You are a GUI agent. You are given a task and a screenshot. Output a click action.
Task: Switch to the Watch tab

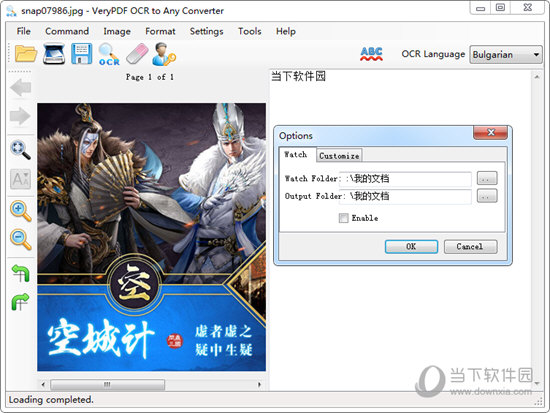click(296, 155)
